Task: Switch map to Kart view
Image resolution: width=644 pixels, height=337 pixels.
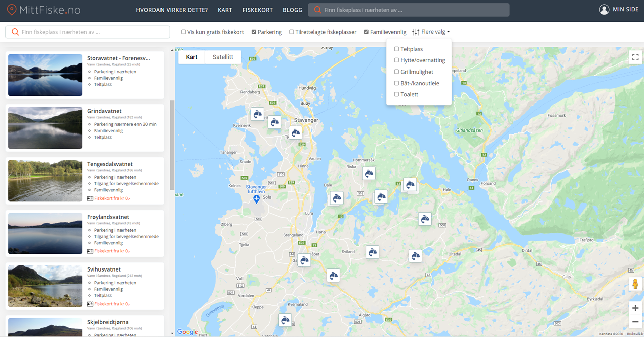Action: pos(192,57)
